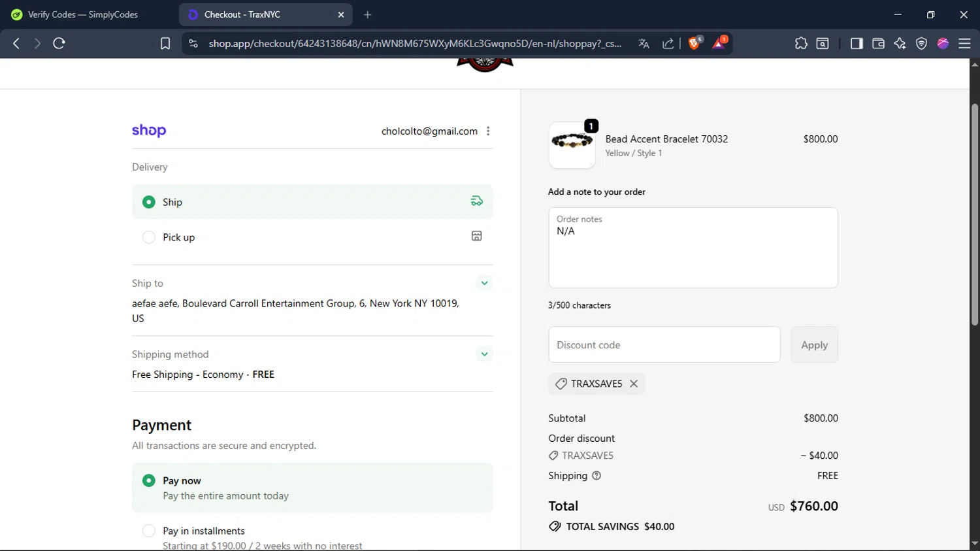Viewport: 980px width, 551px height.
Task: Click the TraxNYC store logo at top
Action: click(485, 65)
